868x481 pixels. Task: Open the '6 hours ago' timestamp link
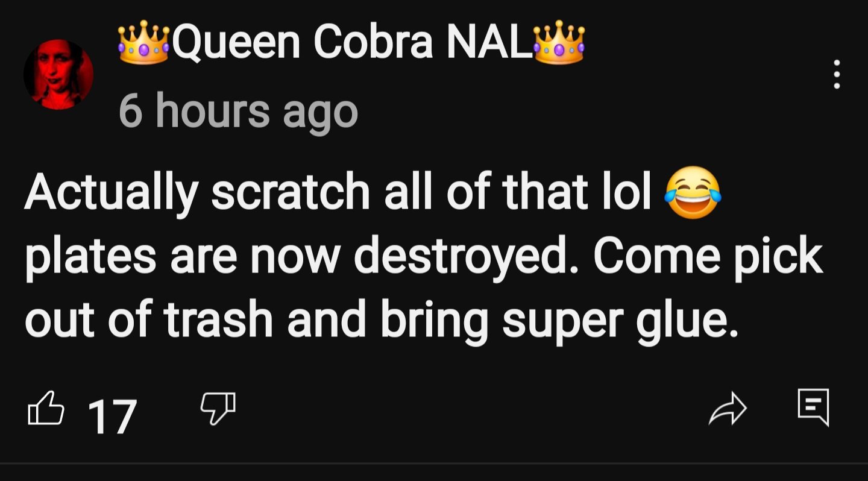pyautogui.click(x=239, y=112)
